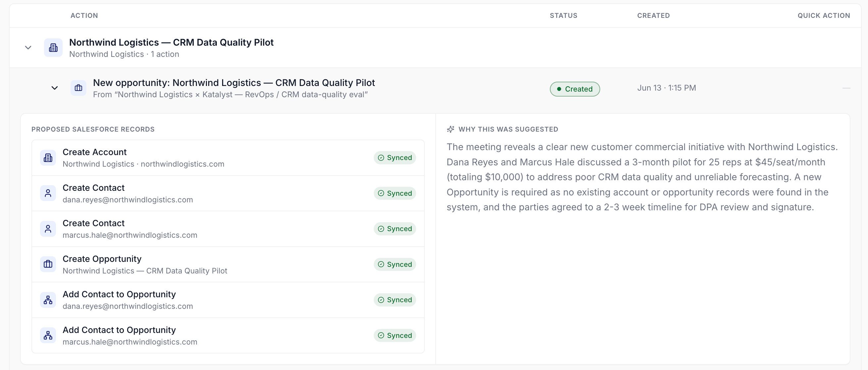
Task: Click the quick action dash placeholder
Action: pyautogui.click(x=846, y=88)
